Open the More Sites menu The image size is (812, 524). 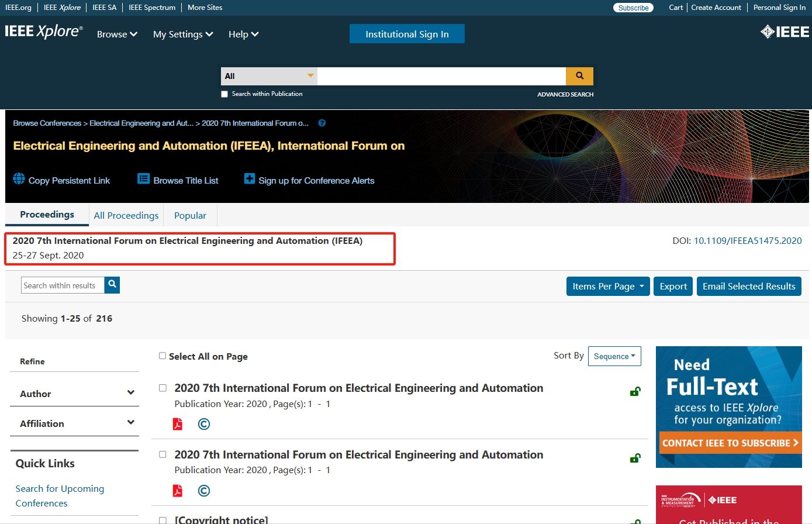tap(205, 8)
